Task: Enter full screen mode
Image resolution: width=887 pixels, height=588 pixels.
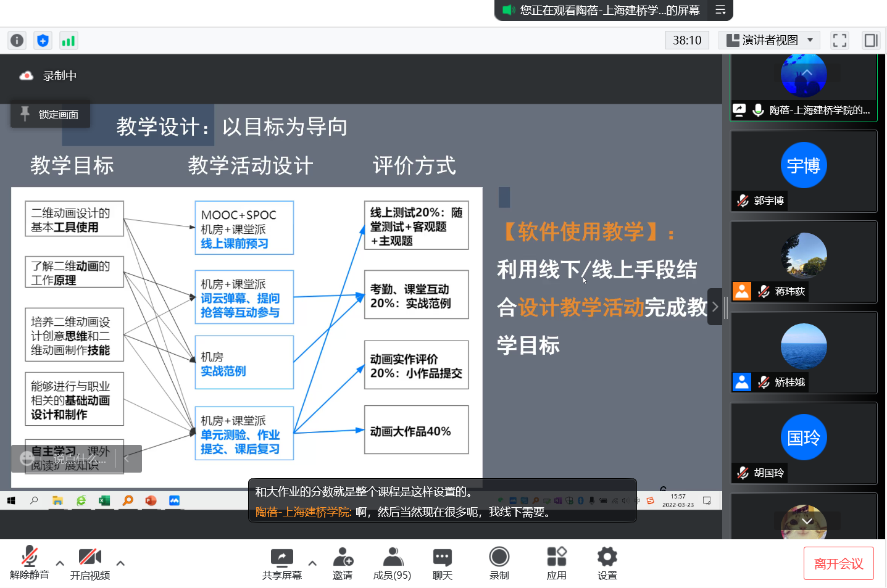Action: (839, 41)
